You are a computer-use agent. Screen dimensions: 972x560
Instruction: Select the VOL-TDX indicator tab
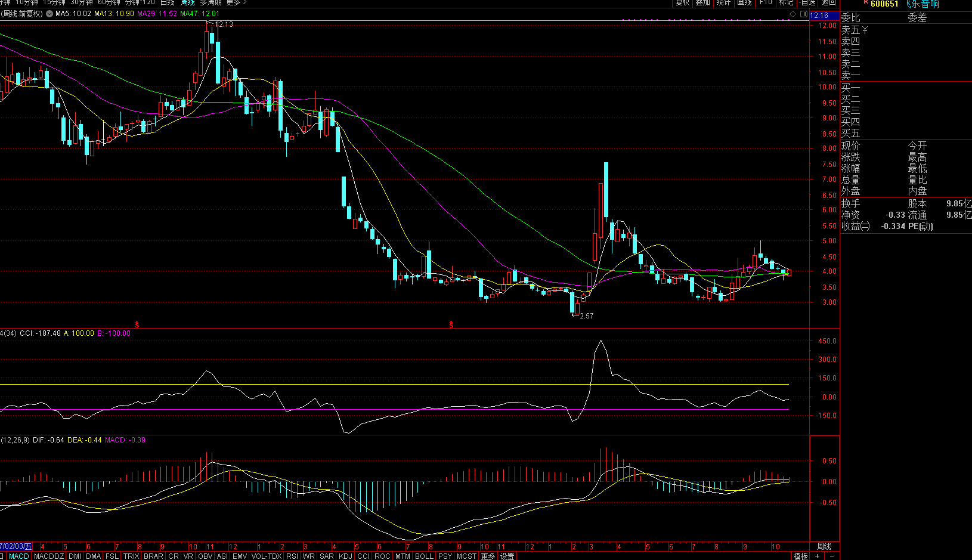click(x=267, y=556)
